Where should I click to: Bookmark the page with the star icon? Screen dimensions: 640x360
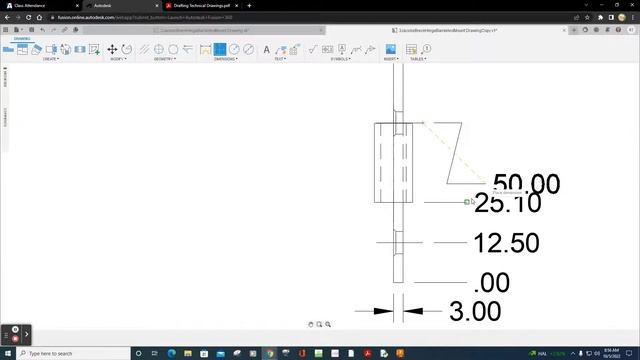(x=587, y=18)
